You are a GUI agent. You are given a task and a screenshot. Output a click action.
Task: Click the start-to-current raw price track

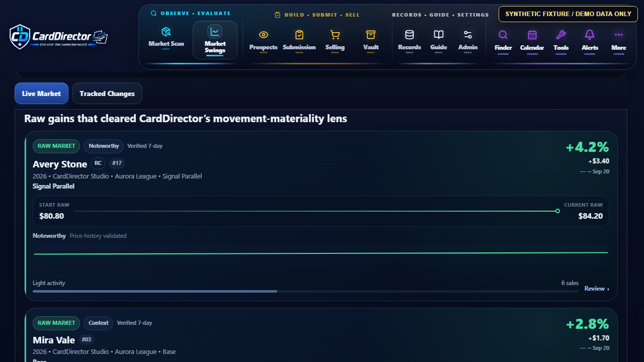pos(317,211)
